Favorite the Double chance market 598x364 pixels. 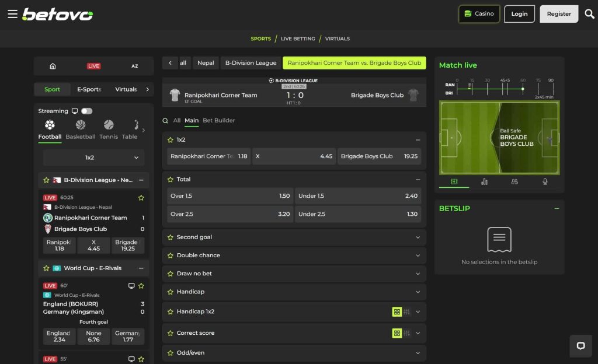coord(170,256)
